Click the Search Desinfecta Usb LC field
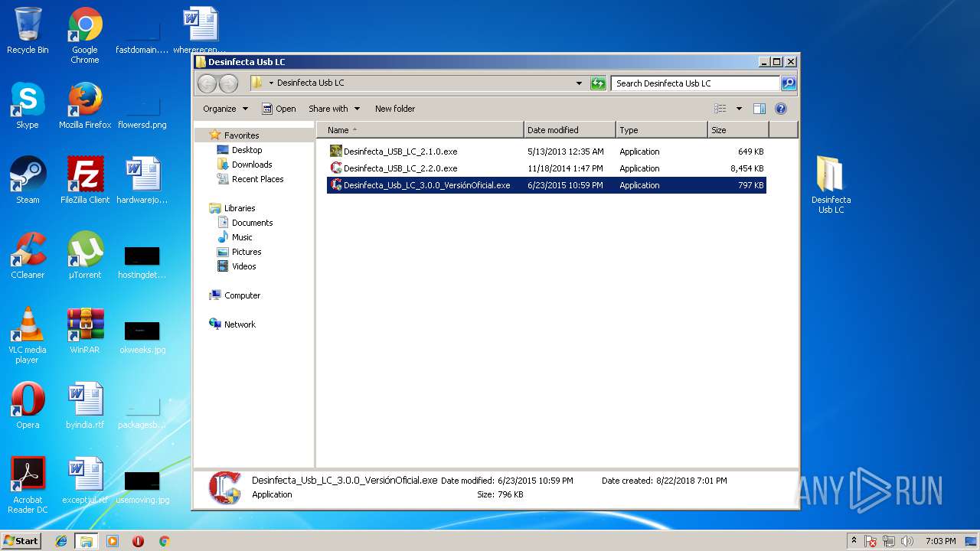Screen dimensions: 980x551 tap(696, 83)
